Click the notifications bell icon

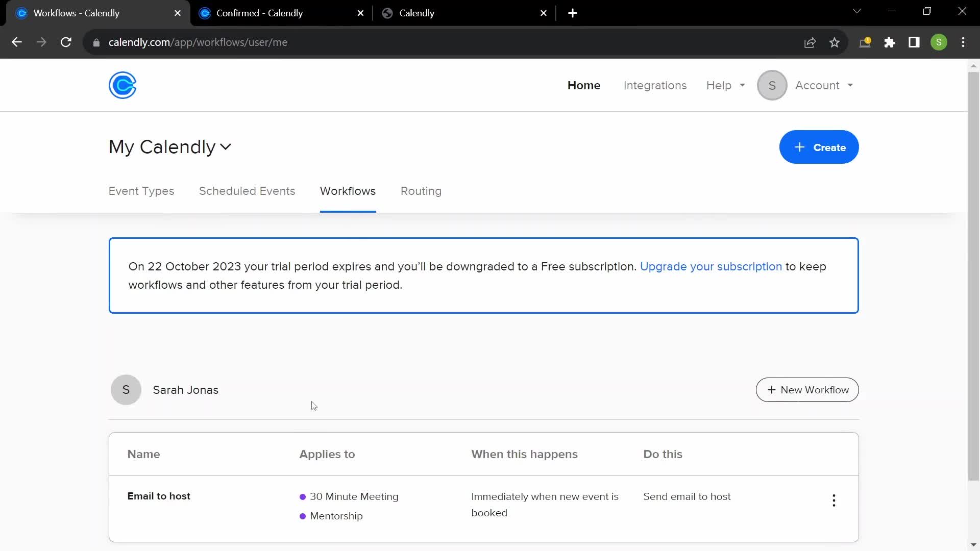[866, 42]
